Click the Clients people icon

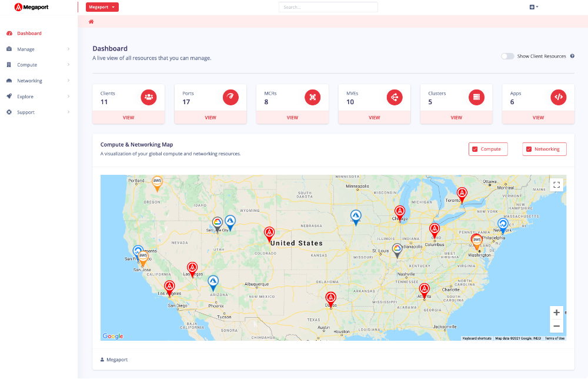tap(149, 97)
